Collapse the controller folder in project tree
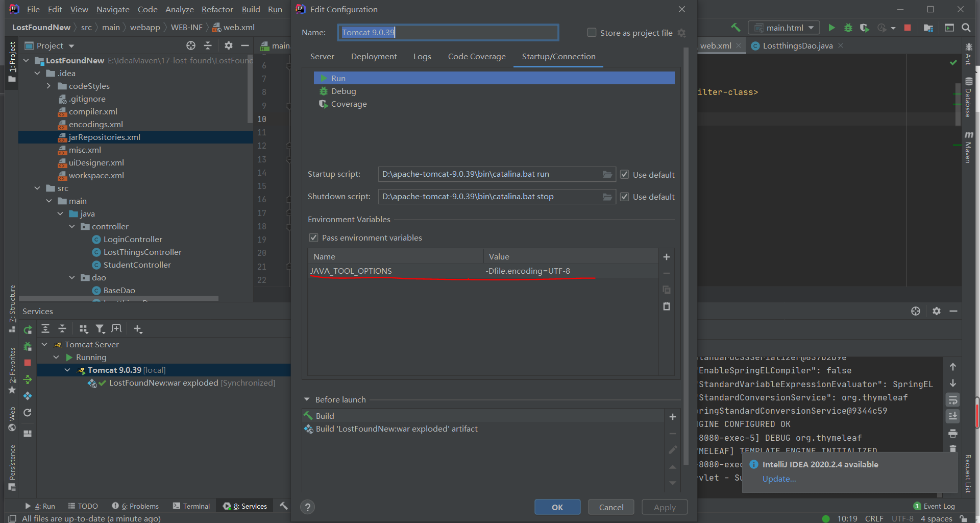Screen dimensions: 980x523 pyautogui.click(x=72, y=227)
